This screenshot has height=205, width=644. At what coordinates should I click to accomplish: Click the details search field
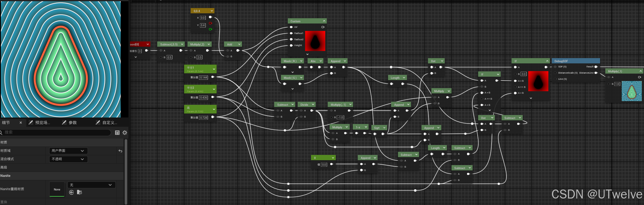point(56,132)
